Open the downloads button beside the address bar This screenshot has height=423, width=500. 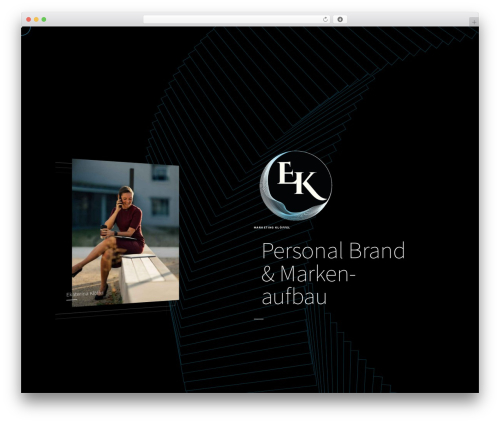point(340,19)
